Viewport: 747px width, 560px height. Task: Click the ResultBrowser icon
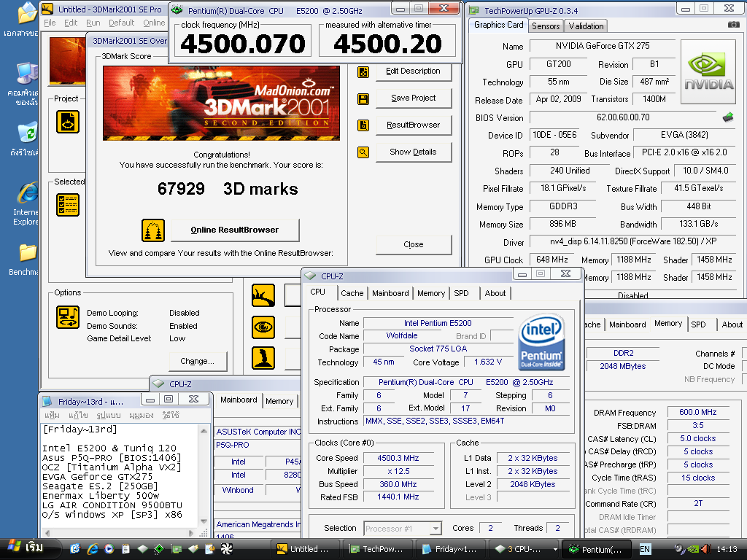click(x=363, y=125)
